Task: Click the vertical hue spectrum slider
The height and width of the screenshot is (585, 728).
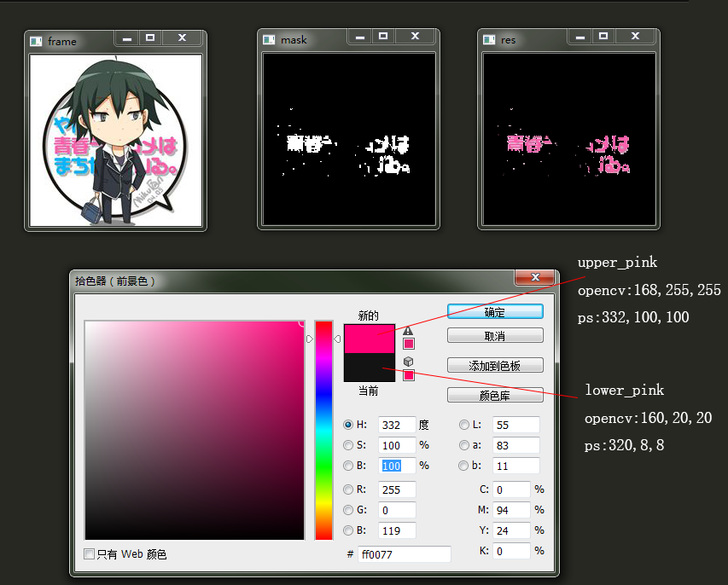Action: [324, 430]
